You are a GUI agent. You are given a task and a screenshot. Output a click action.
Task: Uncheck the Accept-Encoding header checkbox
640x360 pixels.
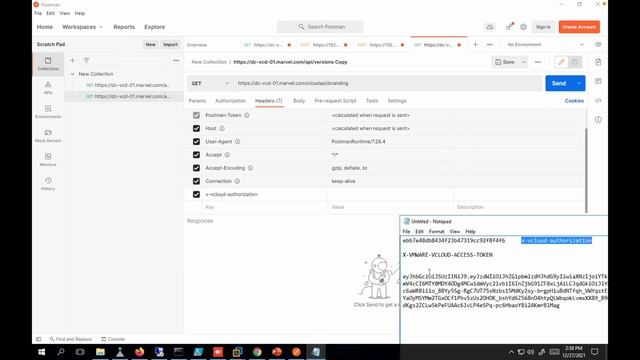pos(196,168)
